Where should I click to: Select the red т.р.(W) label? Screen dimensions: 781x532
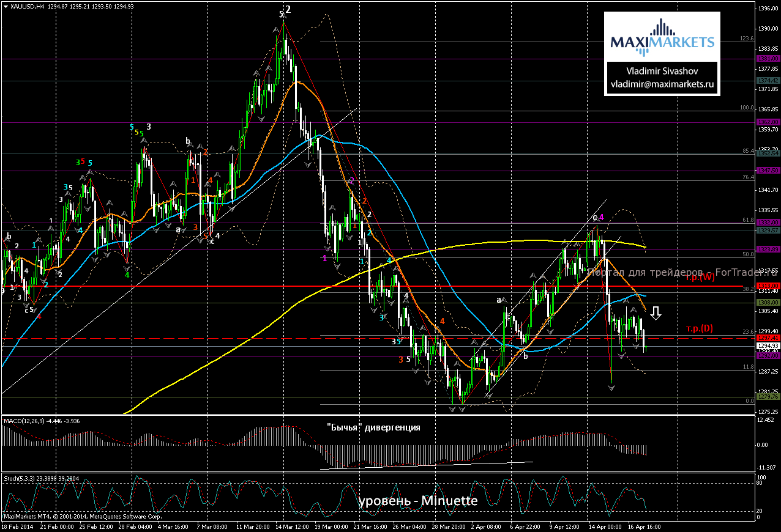click(x=700, y=278)
